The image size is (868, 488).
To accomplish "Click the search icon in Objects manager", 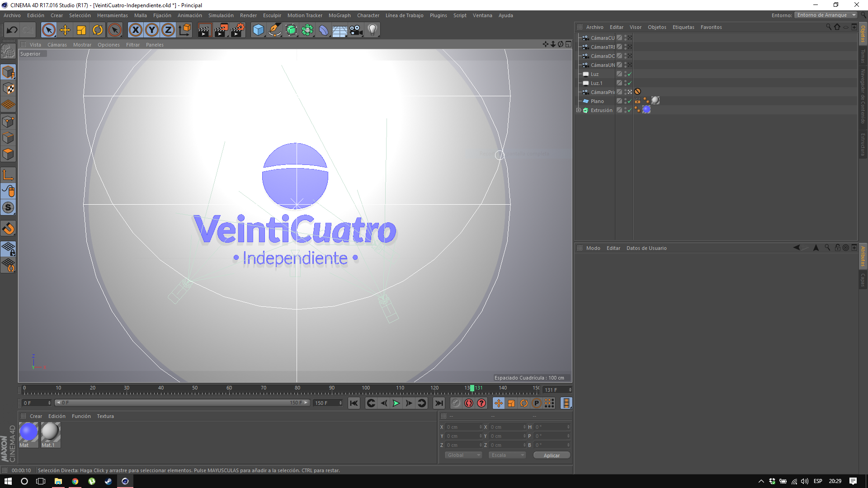I will click(x=829, y=27).
